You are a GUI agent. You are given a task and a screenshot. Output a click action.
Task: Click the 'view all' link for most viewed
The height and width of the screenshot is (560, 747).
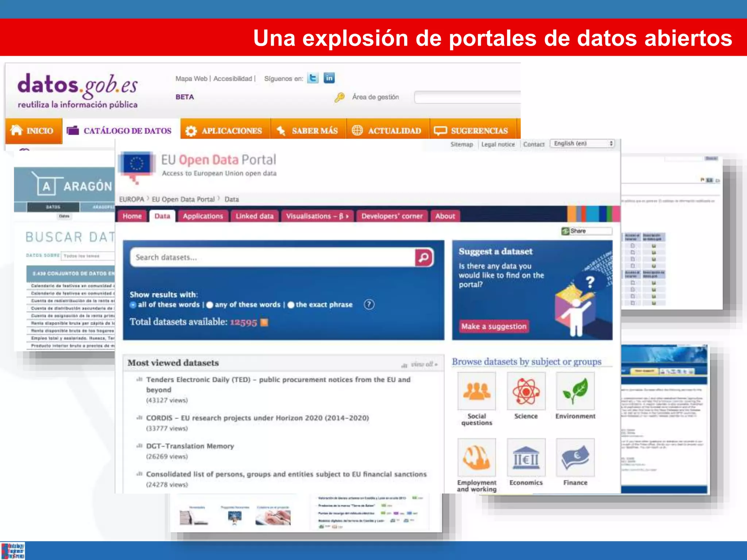[x=424, y=364]
